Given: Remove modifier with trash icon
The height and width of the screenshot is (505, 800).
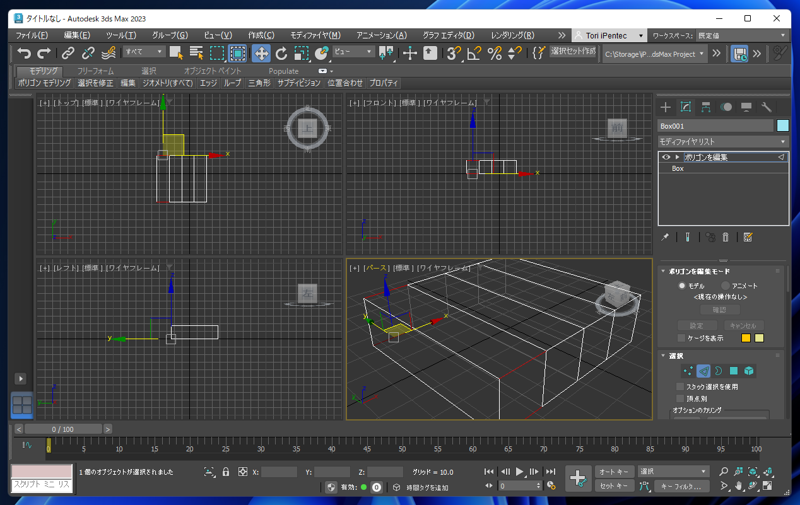Looking at the screenshot, I should coord(726,237).
